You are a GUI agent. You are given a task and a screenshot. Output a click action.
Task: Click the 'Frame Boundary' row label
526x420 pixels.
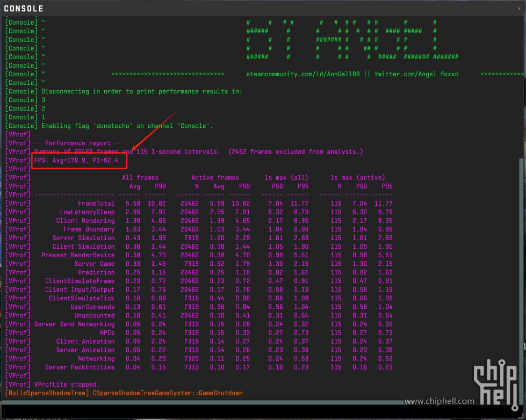89,229
